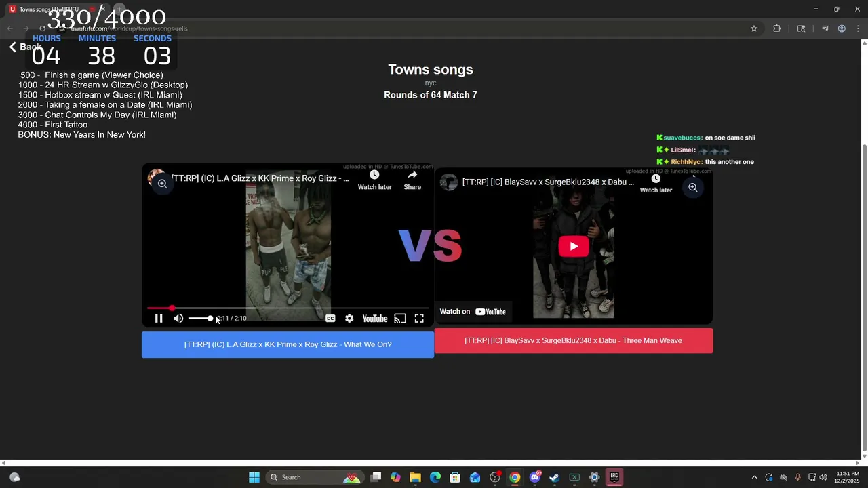Open Xbox Game Bar icon on taskbar
Image resolution: width=868 pixels, height=488 pixels.
pyautogui.click(x=574, y=477)
